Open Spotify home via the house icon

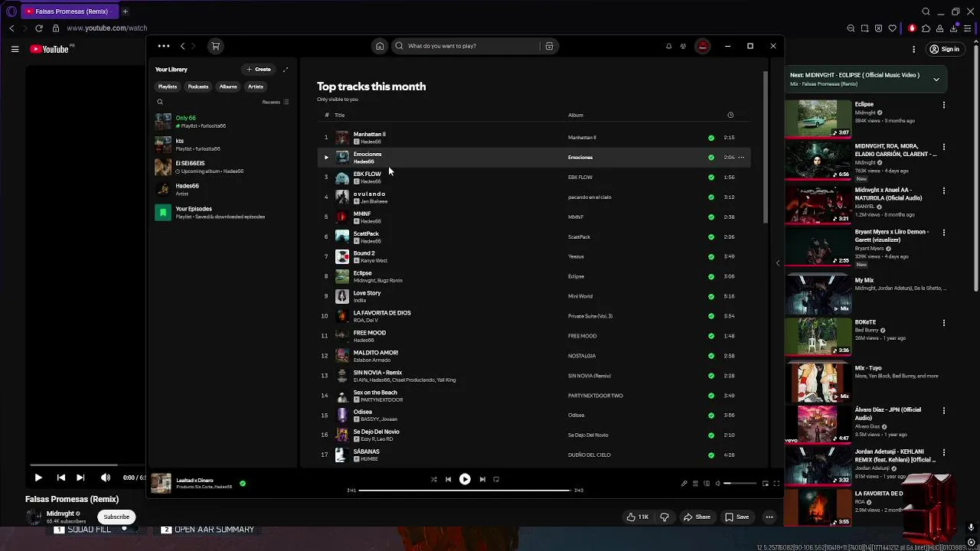pos(380,46)
